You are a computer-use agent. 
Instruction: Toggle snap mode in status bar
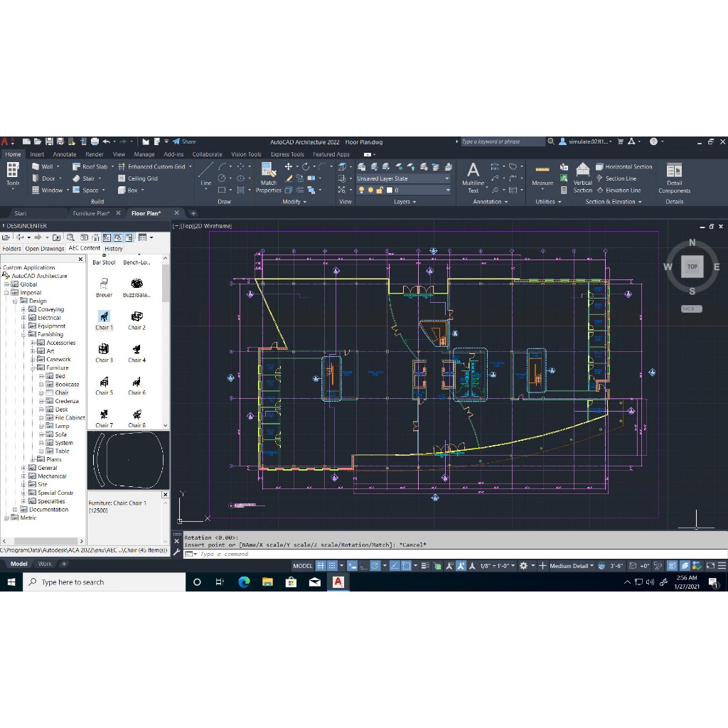[333, 566]
